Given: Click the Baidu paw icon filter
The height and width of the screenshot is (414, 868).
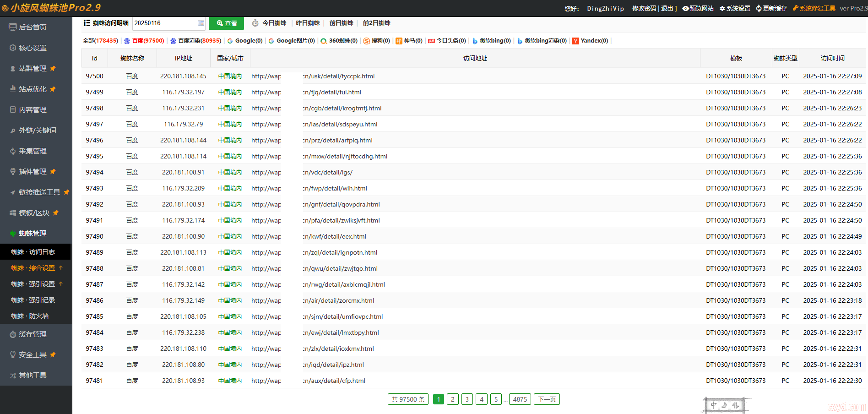Looking at the screenshot, I should pos(127,41).
